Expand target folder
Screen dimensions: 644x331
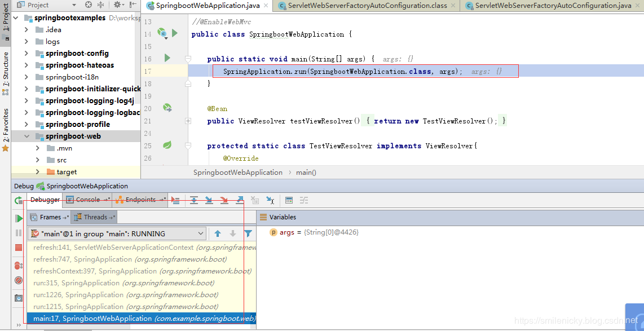[x=38, y=171]
